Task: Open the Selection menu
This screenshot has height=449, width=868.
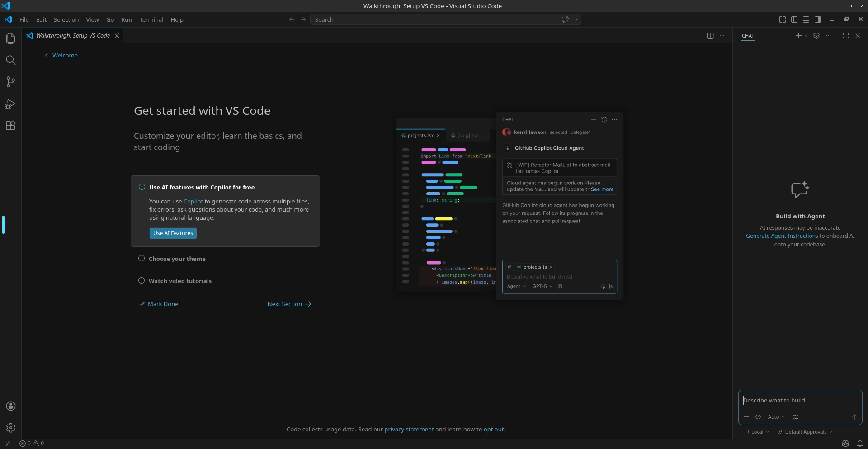Action: (66, 19)
